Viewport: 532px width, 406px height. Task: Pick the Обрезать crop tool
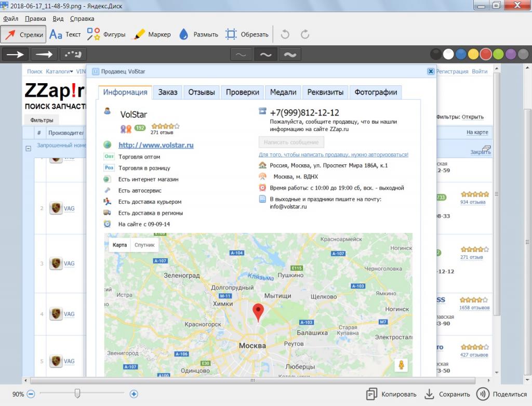coord(247,34)
